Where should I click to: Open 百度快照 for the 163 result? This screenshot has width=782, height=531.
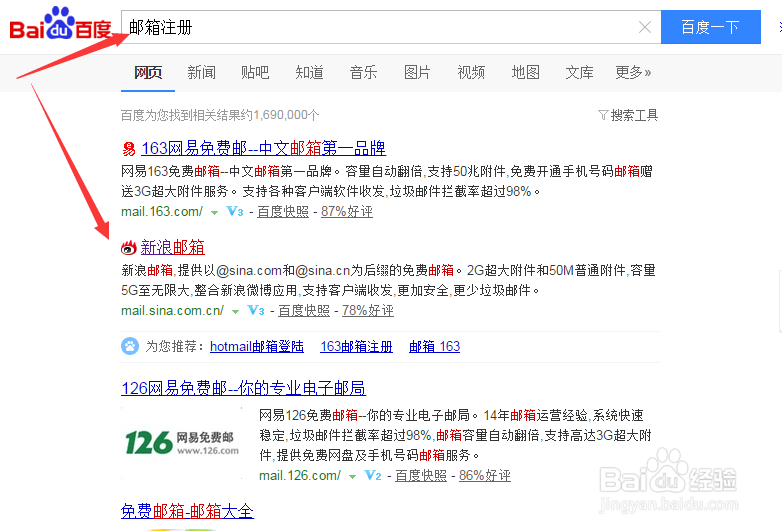point(283,211)
